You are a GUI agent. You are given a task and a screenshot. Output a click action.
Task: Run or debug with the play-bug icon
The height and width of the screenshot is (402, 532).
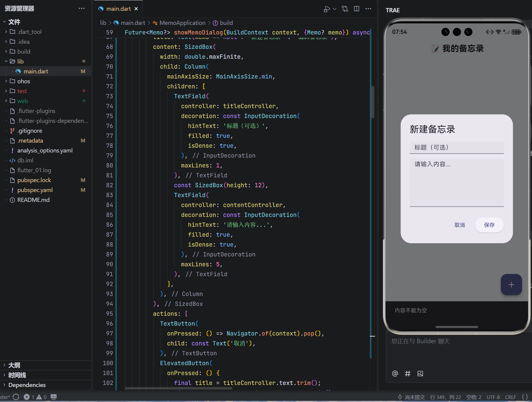[x=327, y=9]
